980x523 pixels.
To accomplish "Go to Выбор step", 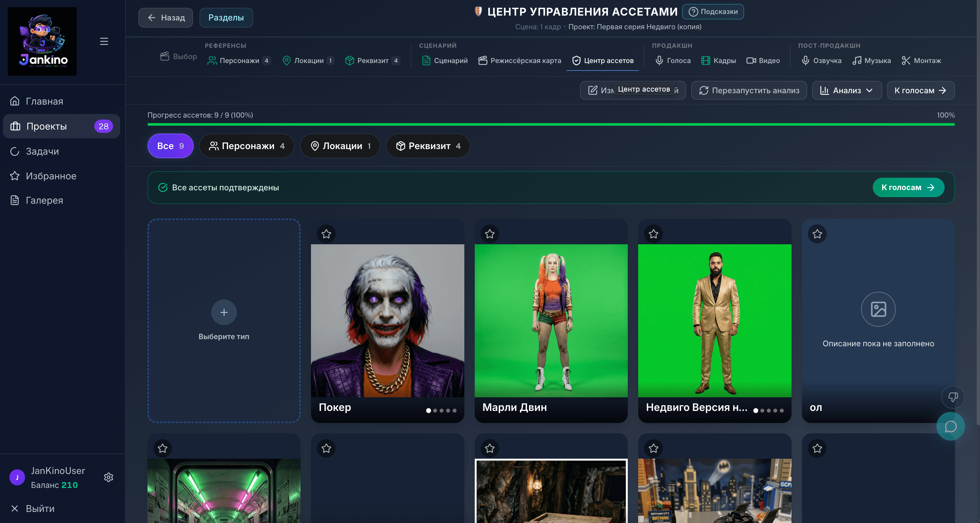I will (178, 56).
